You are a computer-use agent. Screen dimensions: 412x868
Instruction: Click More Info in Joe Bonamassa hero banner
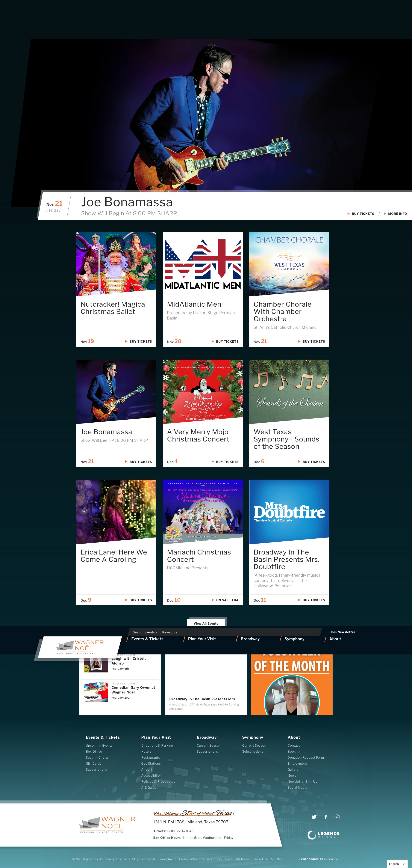[395, 214]
